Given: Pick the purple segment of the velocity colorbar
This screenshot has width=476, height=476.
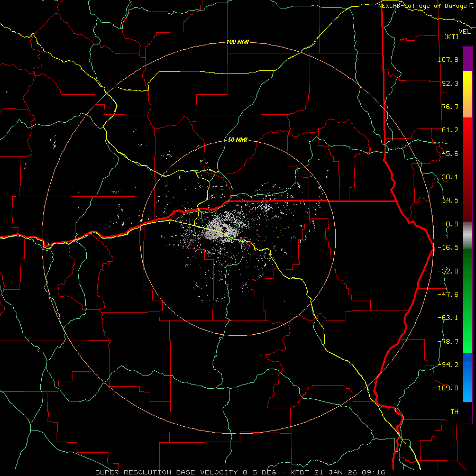Looking at the screenshot, I should pyautogui.click(x=467, y=59).
